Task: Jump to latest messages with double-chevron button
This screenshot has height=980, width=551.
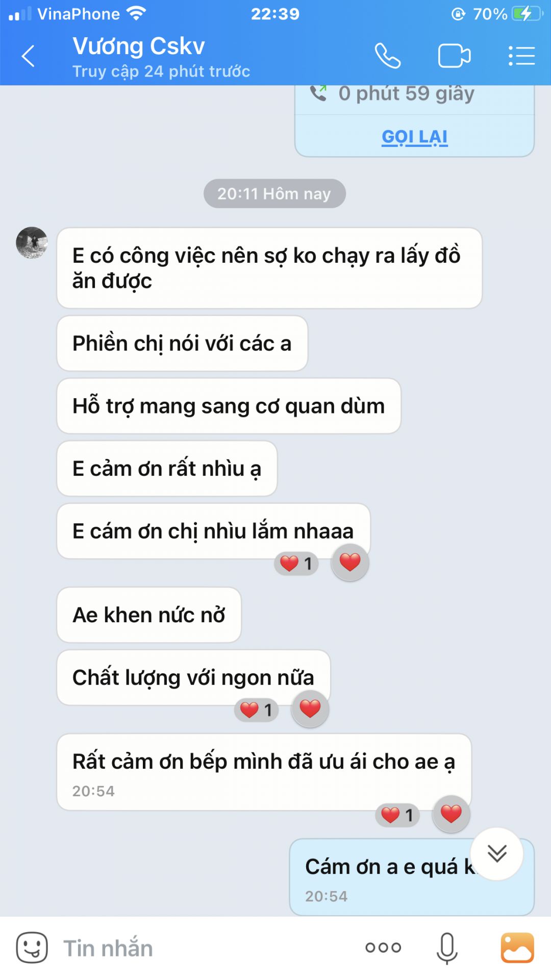Action: coord(497,853)
